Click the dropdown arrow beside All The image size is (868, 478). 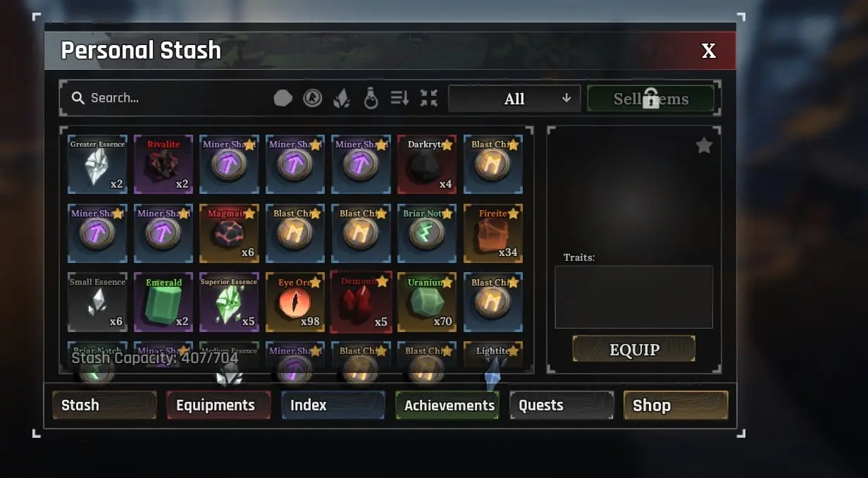(x=566, y=99)
